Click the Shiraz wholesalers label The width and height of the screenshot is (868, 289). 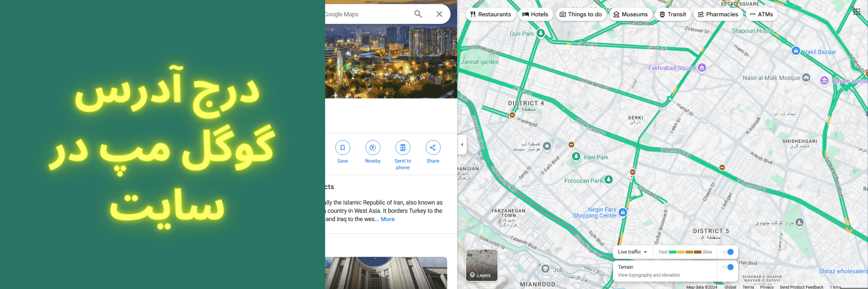click(843, 271)
